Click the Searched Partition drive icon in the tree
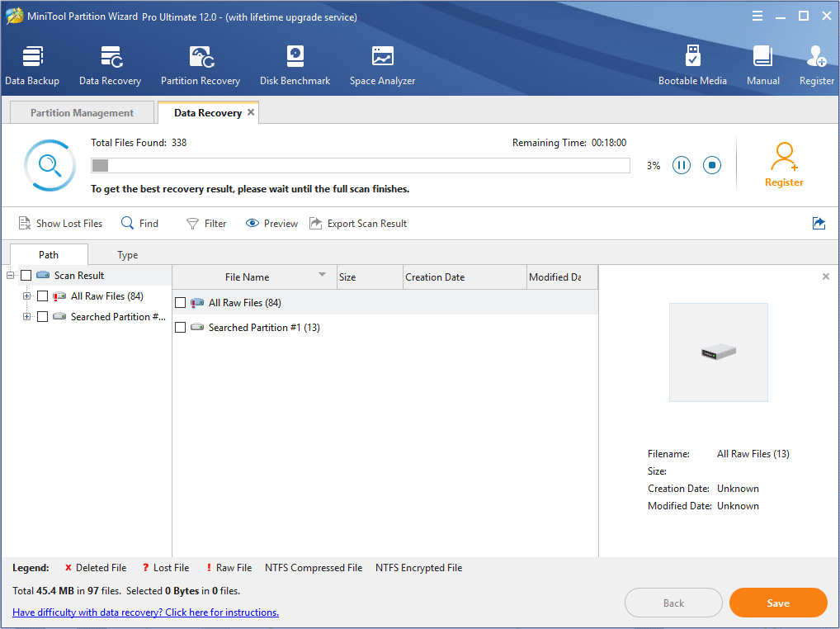This screenshot has height=629, width=840. [x=59, y=317]
